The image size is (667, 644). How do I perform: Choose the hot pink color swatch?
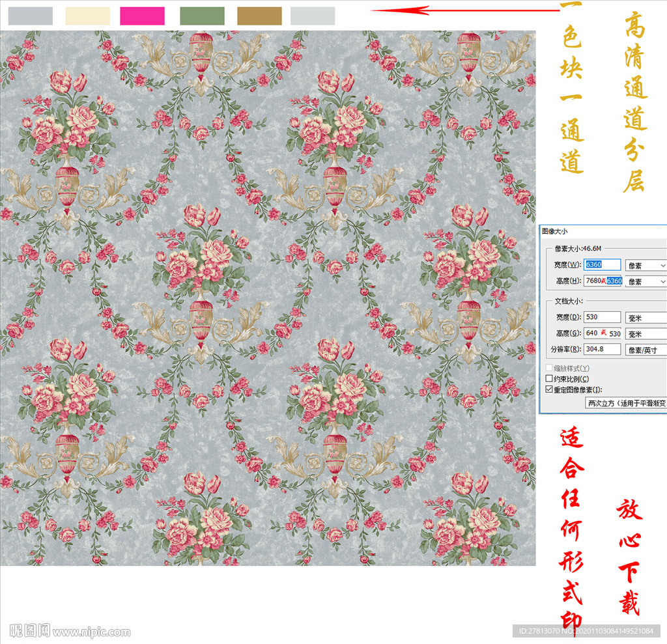(142, 16)
